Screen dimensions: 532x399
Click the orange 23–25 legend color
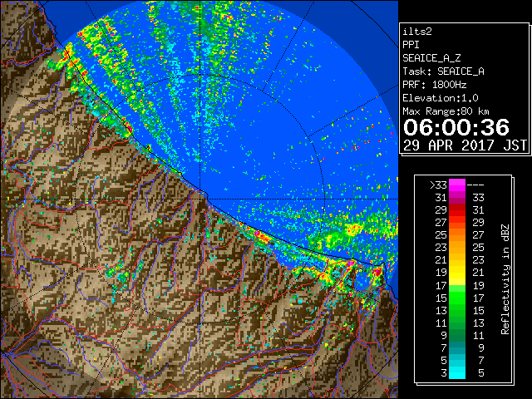457,248
